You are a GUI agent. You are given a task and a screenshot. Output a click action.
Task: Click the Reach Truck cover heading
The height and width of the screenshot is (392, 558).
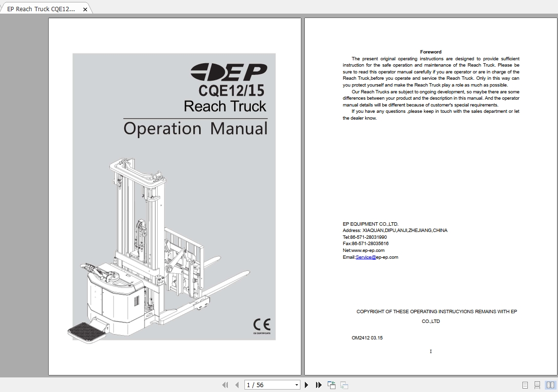click(x=225, y=106)
